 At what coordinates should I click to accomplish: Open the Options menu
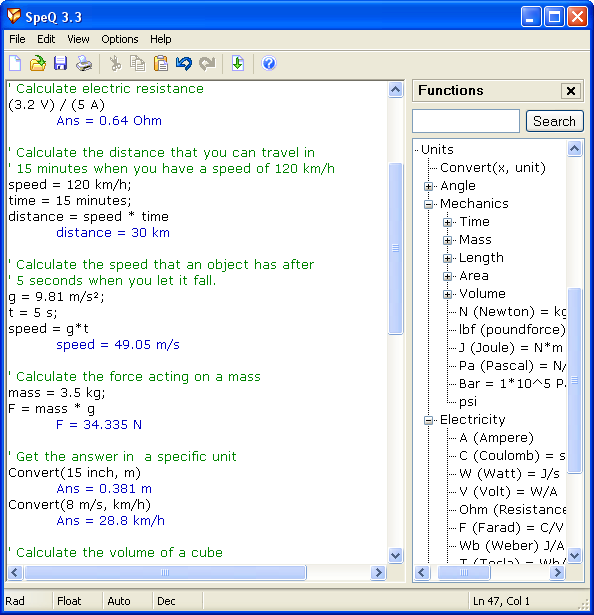(120, 39)
